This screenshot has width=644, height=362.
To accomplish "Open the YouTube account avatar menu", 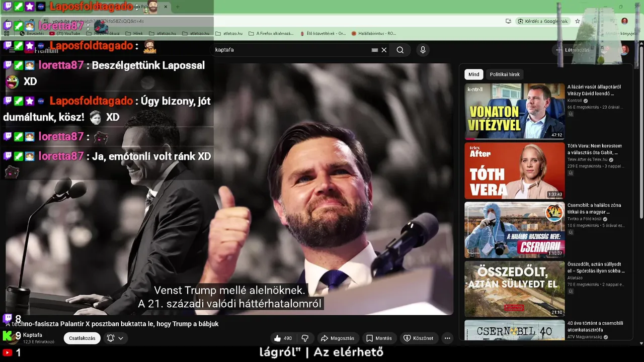I will (x=624, y=50).
